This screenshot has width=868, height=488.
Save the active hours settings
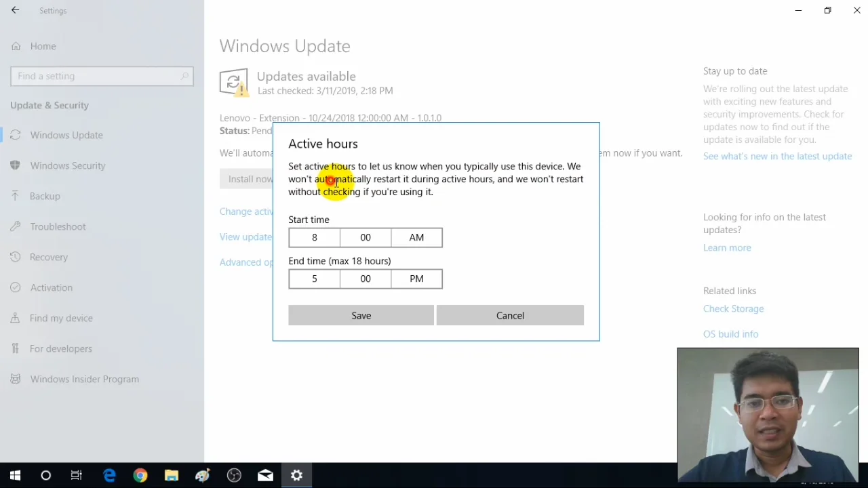[361, 315]
